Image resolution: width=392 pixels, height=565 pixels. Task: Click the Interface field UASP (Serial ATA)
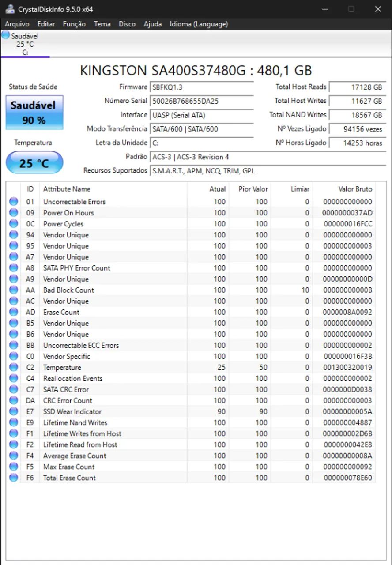click(x=202, y=115)
